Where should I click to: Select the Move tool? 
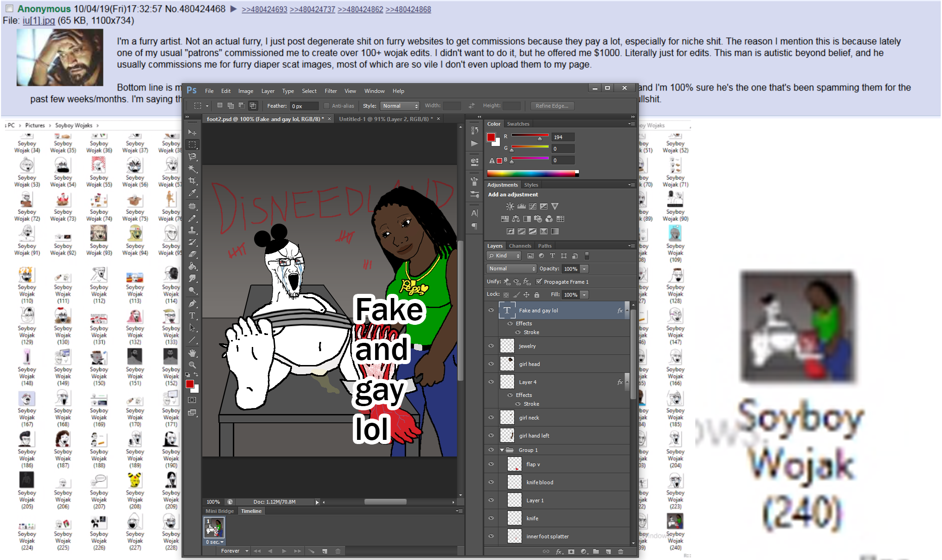point(192,133)
